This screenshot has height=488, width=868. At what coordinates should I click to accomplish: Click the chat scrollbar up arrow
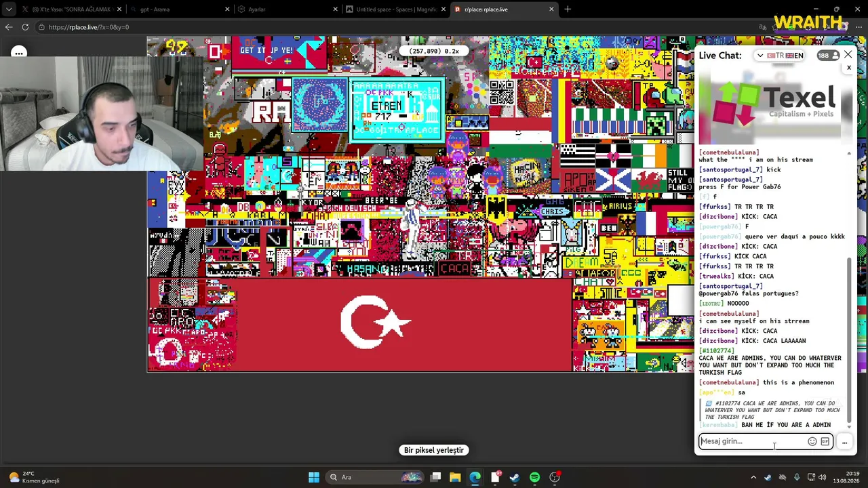(849, 154)
